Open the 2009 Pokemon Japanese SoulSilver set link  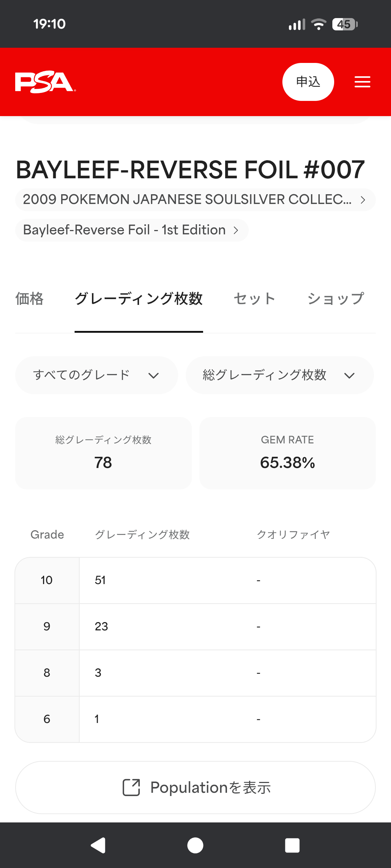[195, 200]
